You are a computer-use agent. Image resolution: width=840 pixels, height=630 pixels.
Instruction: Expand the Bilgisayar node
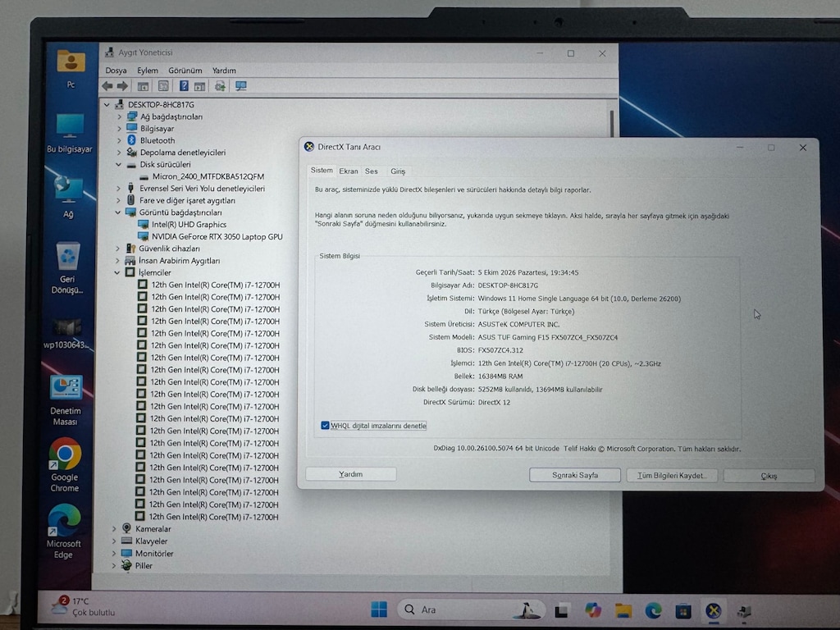120,129
